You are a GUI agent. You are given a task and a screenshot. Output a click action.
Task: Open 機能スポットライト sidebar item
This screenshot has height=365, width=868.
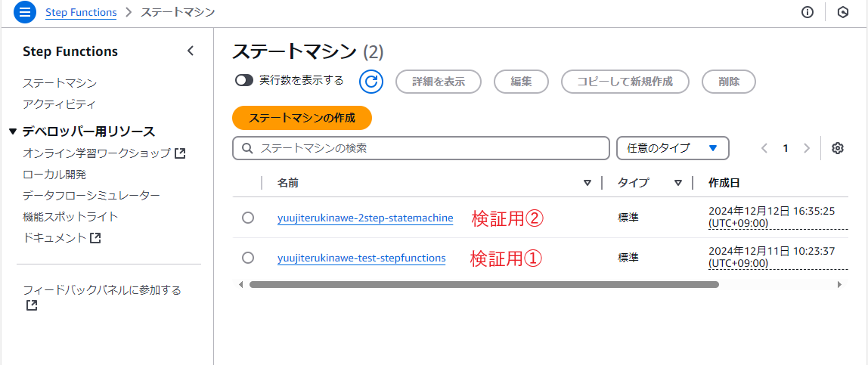70,216
